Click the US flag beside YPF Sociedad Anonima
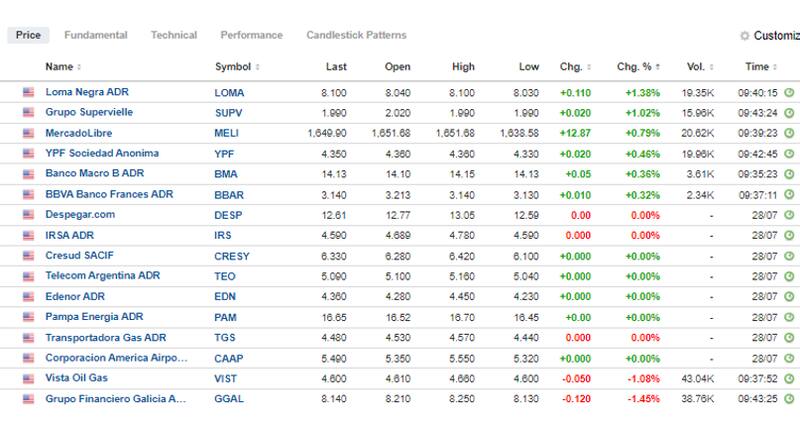Viewport: 800px width, 423px height. coord(28,154)
